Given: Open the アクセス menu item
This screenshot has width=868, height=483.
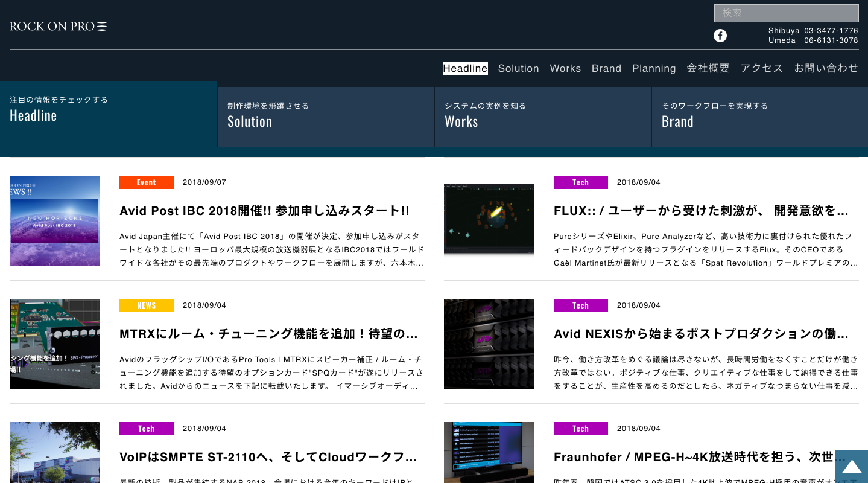Looking at the screenshot, I should 762,68.
